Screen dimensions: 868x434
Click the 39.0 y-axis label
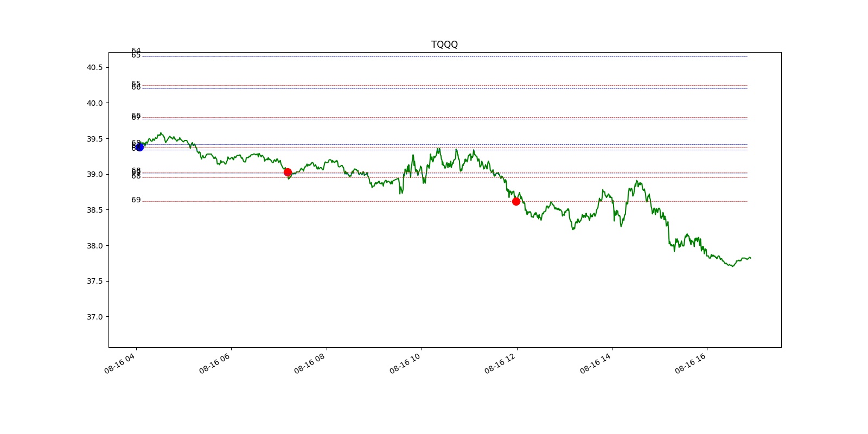(94, 174)
